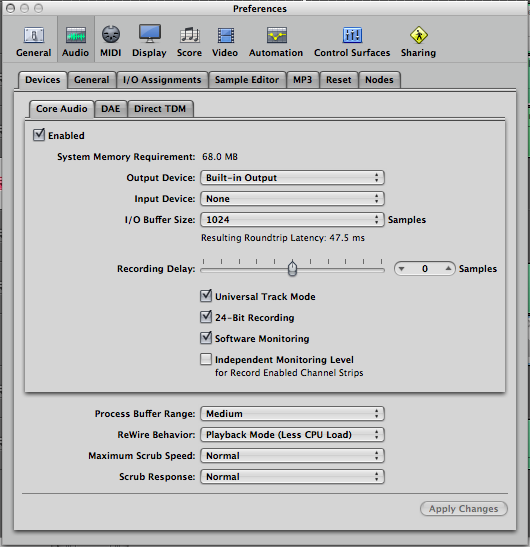Open the Display preferences icon
This screenshot has height=547, width=530.
pyautogui.click(x=150, y=34)
